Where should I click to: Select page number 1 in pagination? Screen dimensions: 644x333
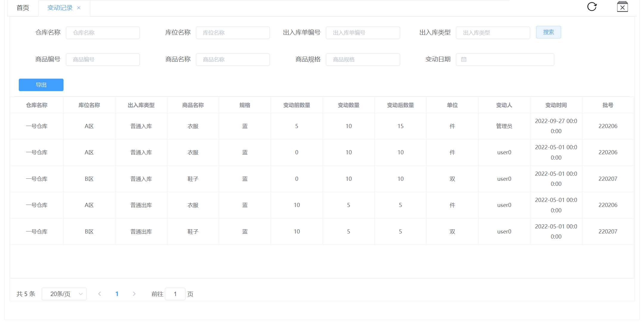click(x=117, y=294)
